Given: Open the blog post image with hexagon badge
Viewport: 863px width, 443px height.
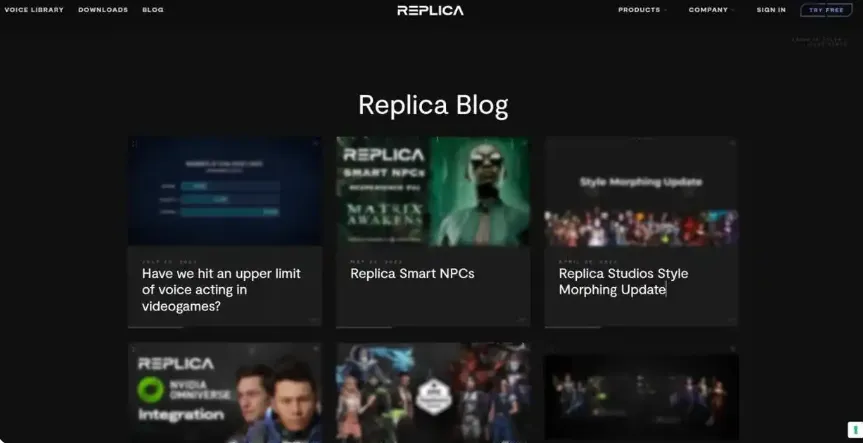Looking at the screenshot, I should (433, 393).
